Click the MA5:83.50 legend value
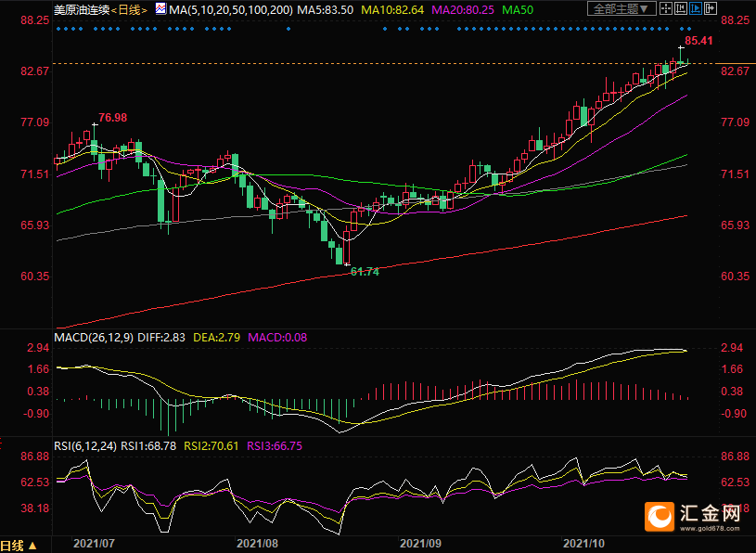The height and width of the screenshot is (553, 756). (325, 9)
